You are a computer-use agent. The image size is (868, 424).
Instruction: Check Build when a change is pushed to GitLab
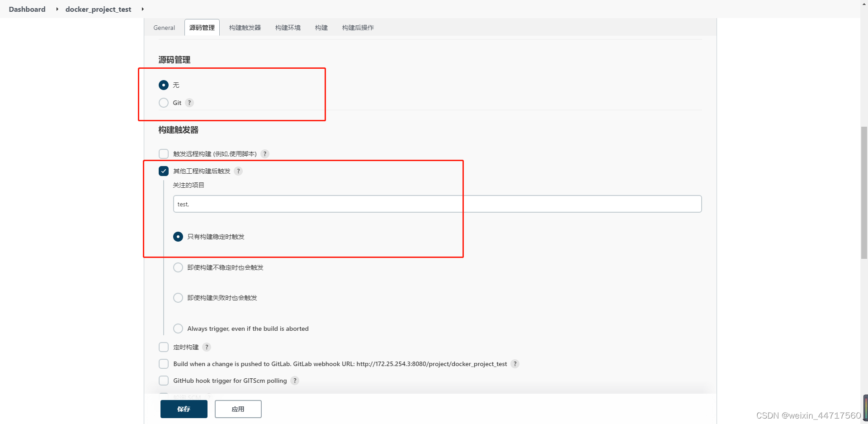(x=164, y=364)
